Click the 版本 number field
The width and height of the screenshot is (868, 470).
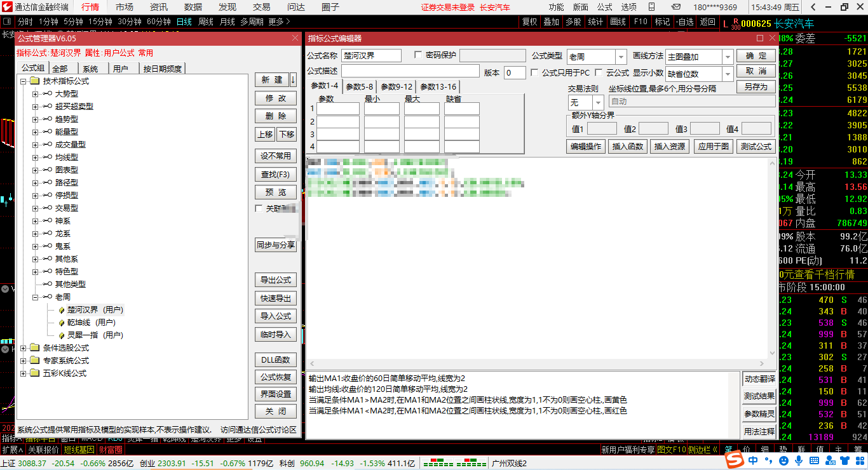pos(515,72)
